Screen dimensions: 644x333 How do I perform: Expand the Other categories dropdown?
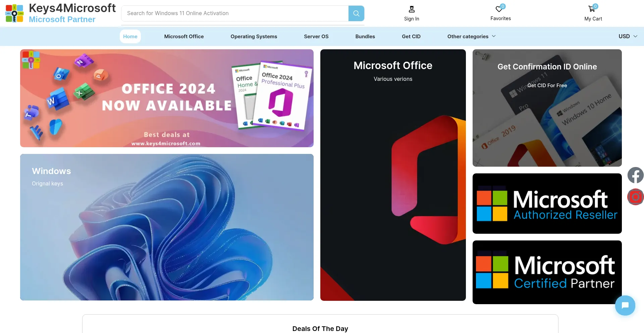[471, 36]
